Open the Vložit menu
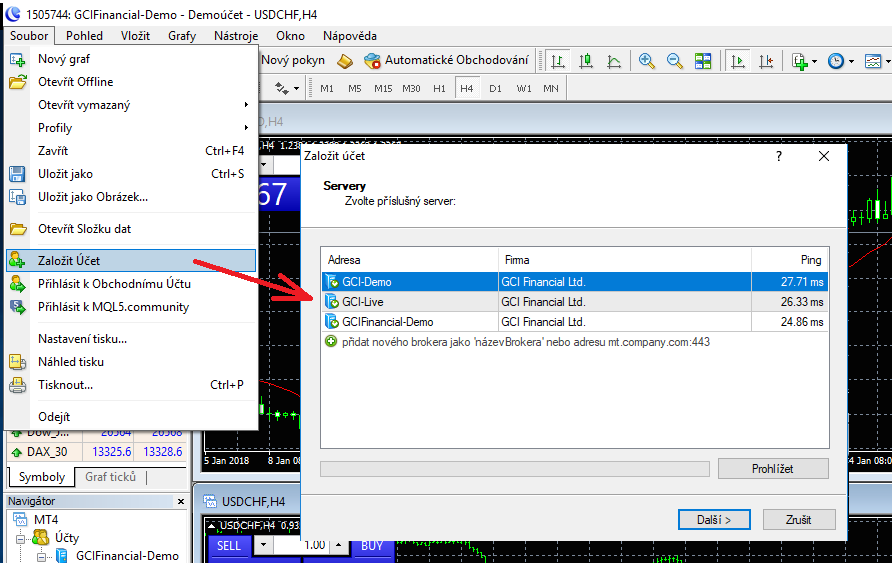892x563 pixels. 135,36
